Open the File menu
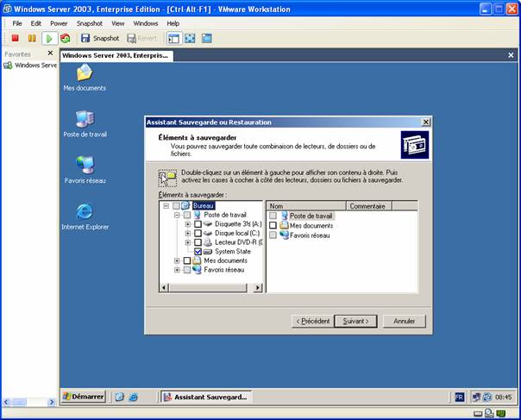 [17, 23]
